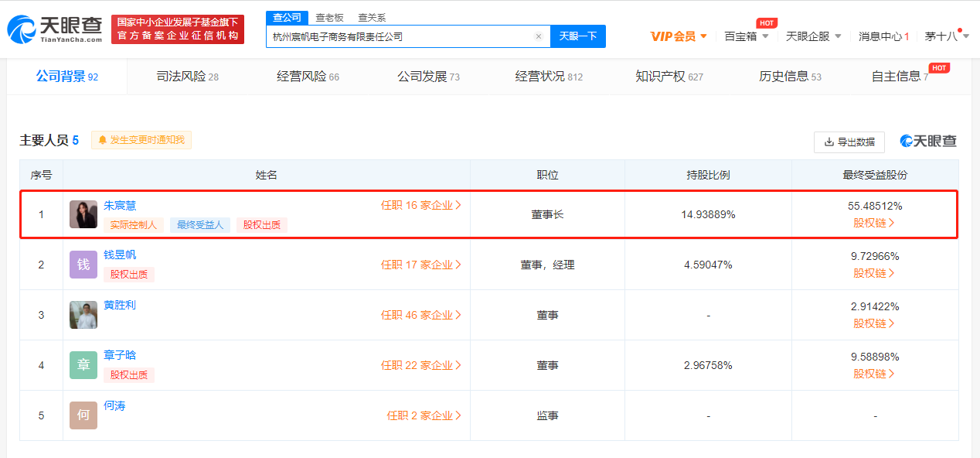The width and height of the screenshot is (980, 458).
Task: Expand the 天眼企服 dropdown menu
Action: click(814, 36)
